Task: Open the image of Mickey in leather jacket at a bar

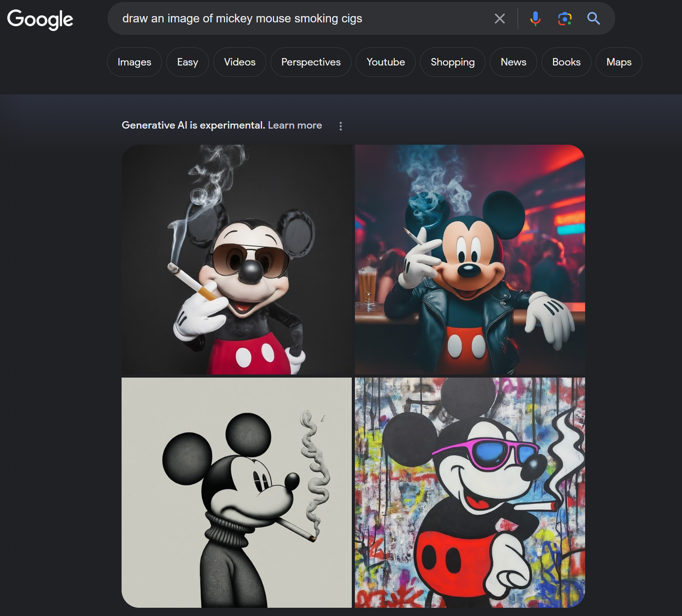Action: (x=470, y=260)
